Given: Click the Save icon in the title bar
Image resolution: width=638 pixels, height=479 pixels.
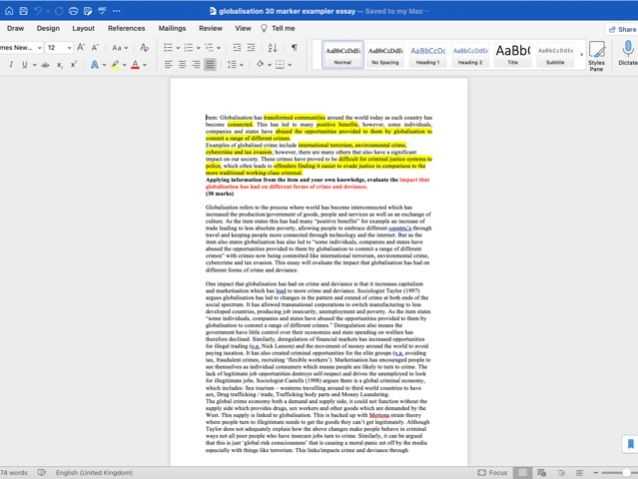Looking at the screenshot, I should coord(24,11).
